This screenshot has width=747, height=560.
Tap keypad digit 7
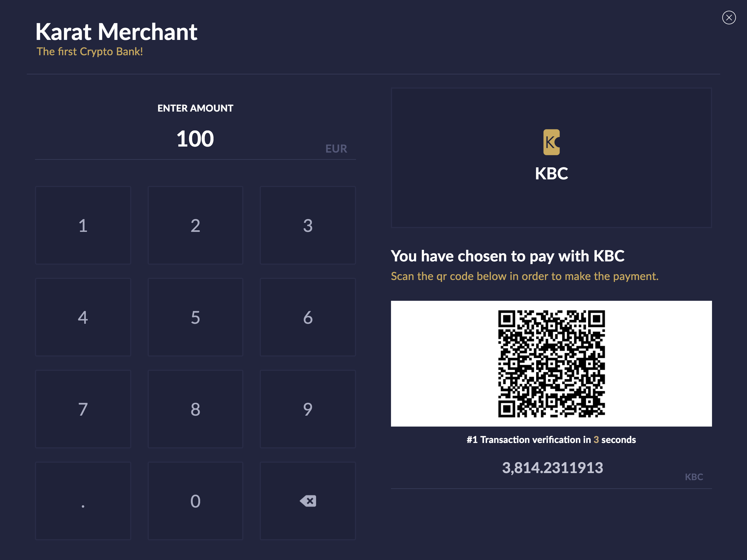[83, 409]
